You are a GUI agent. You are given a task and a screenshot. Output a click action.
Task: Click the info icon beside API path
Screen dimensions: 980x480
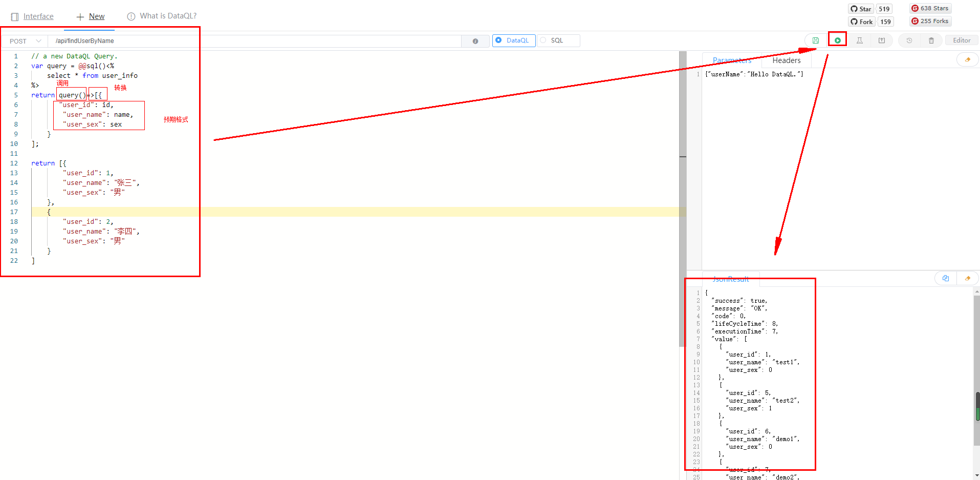[x=475, y=41]
